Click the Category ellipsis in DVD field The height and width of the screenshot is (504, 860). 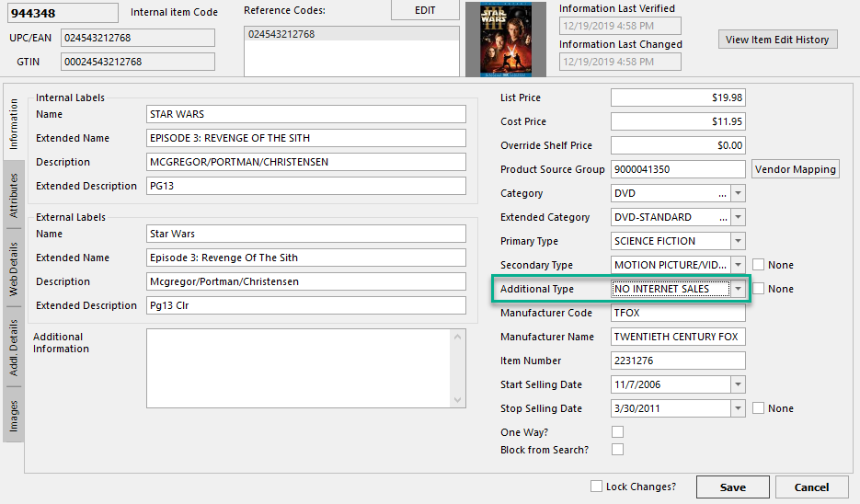click(x=722, y=194)
